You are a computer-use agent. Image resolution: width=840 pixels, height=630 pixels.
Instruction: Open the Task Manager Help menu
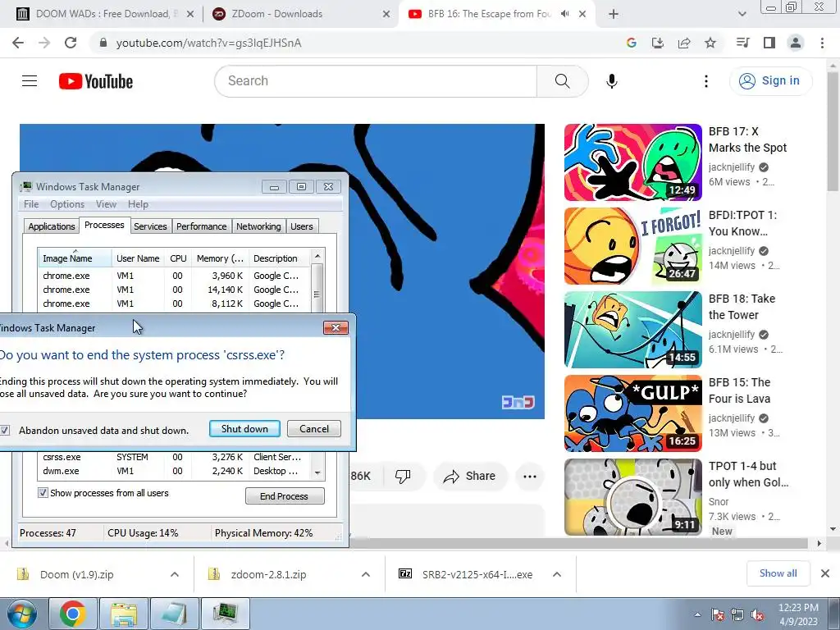coord(138,204)
